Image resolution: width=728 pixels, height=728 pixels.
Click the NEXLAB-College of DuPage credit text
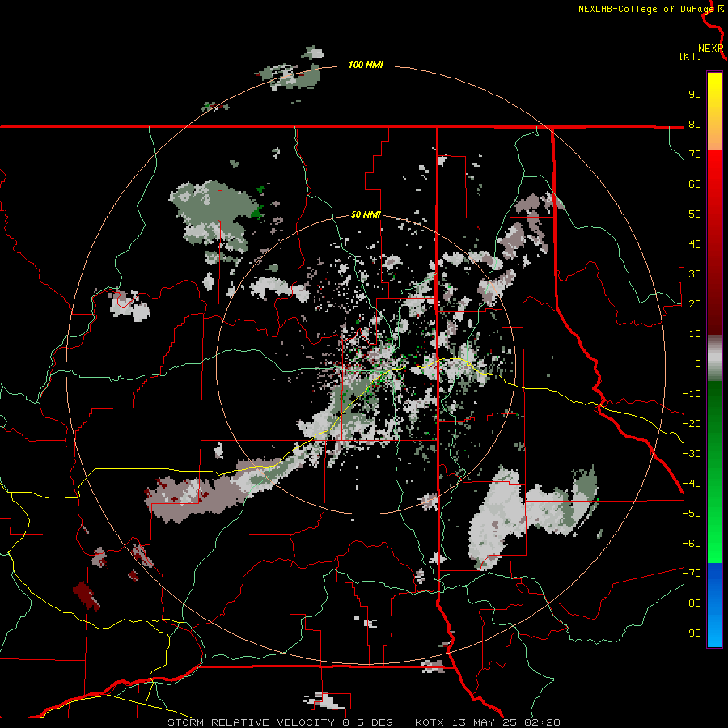pyautogui.click(x=645, y=9)
